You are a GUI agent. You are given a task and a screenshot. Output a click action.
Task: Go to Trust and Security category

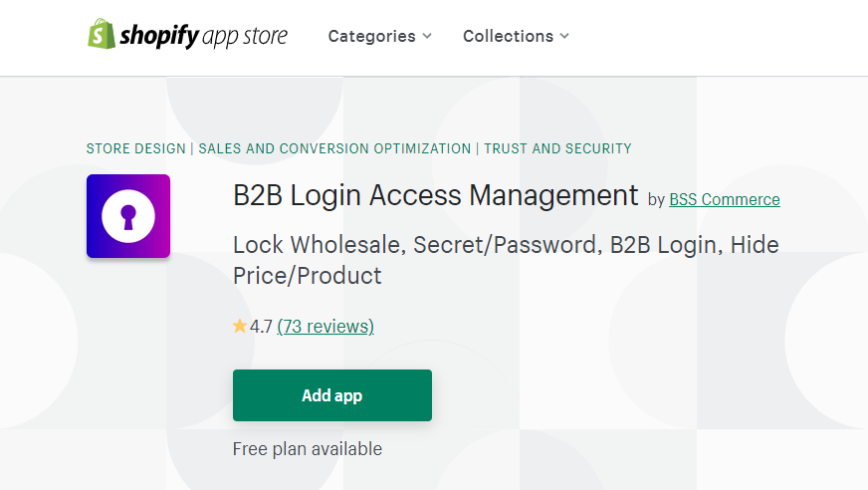point(557,148)
